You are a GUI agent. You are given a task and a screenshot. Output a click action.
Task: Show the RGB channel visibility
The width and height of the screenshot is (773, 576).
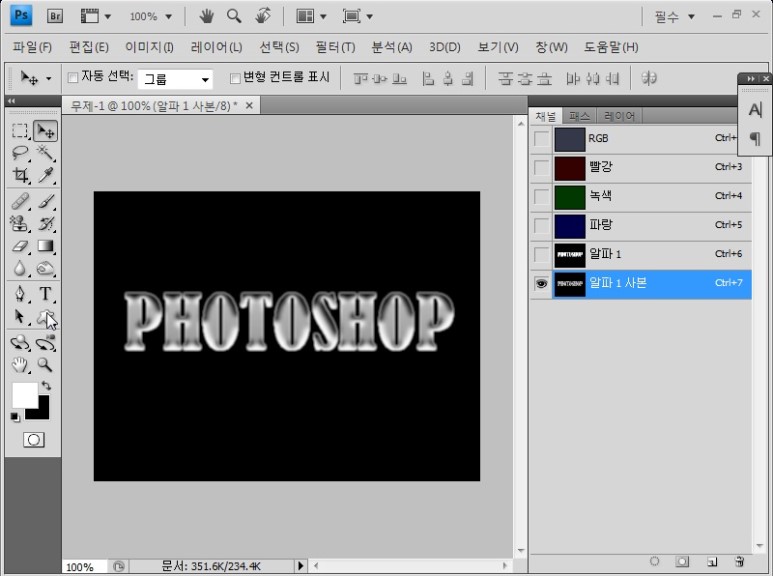pyautogui.click(x=541, y=139)
